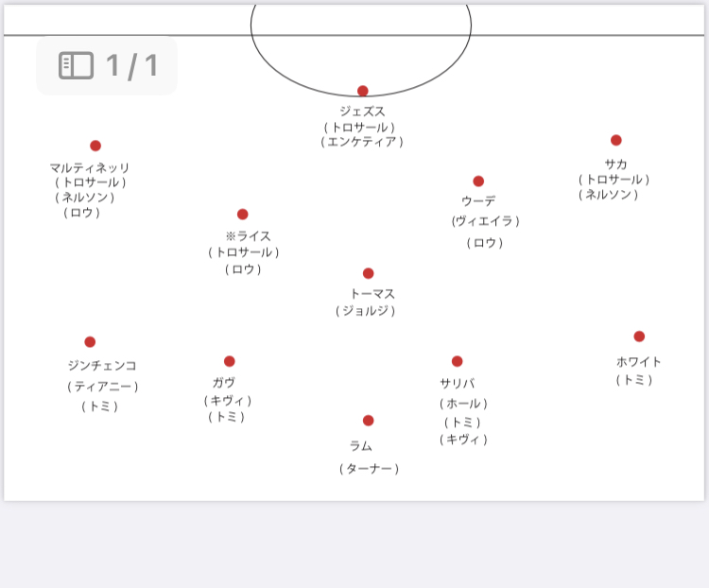
Task: Click the 1 / 1 page indicator
Action: [x=131, y=65]
